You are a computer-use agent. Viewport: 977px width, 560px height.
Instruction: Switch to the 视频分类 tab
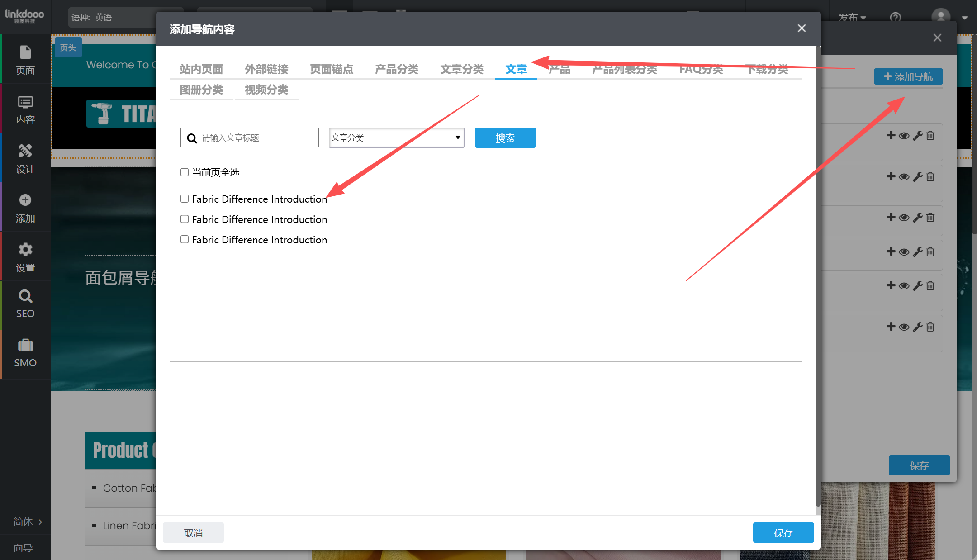pos(266,90)
